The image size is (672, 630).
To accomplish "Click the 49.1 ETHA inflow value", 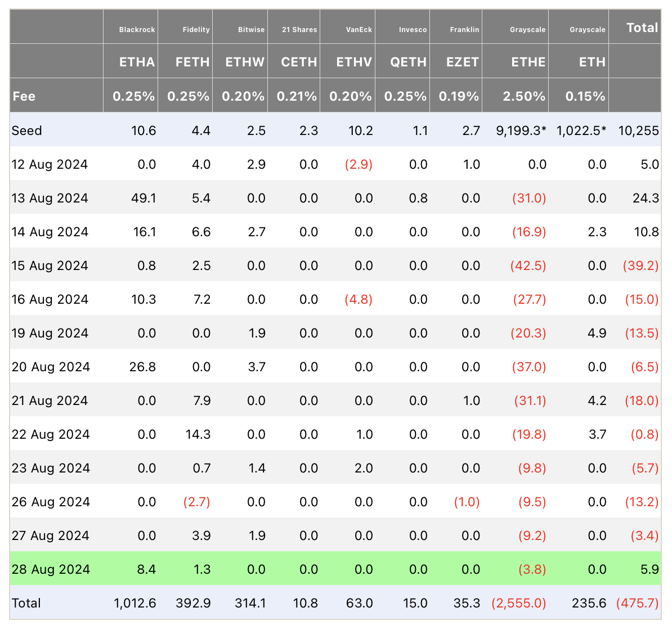I will 144,199.
